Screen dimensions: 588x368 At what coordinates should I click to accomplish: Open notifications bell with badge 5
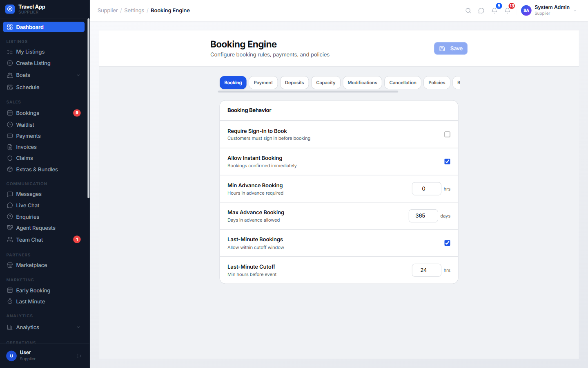[494, 11]
